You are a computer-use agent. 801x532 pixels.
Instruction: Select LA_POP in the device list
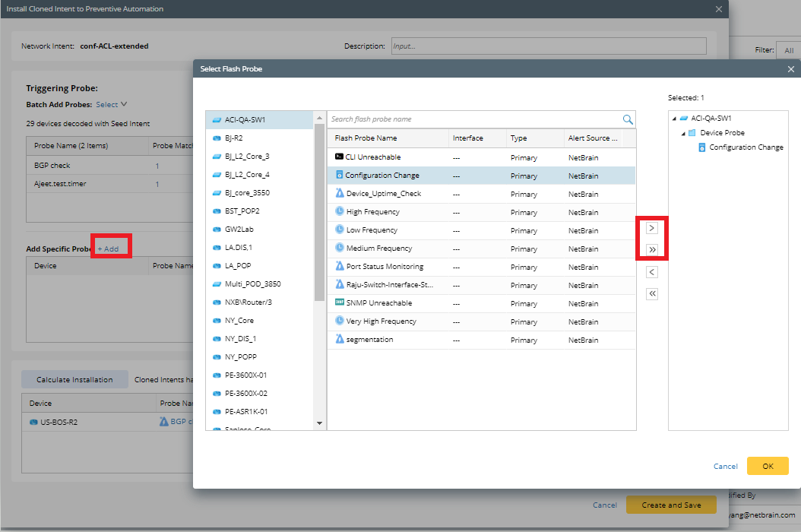259,266
